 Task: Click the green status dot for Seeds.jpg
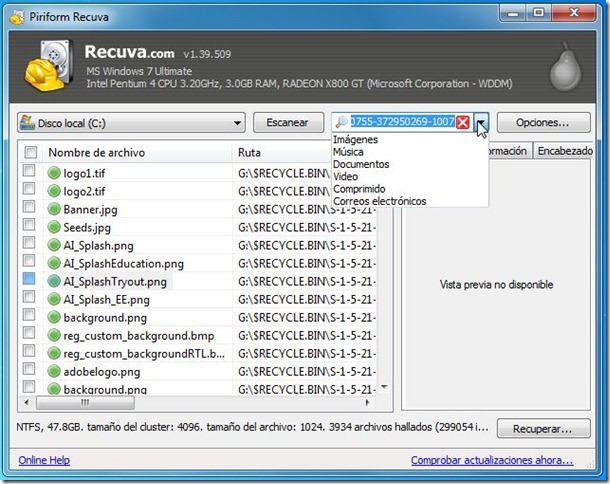[x=54, y=227]
